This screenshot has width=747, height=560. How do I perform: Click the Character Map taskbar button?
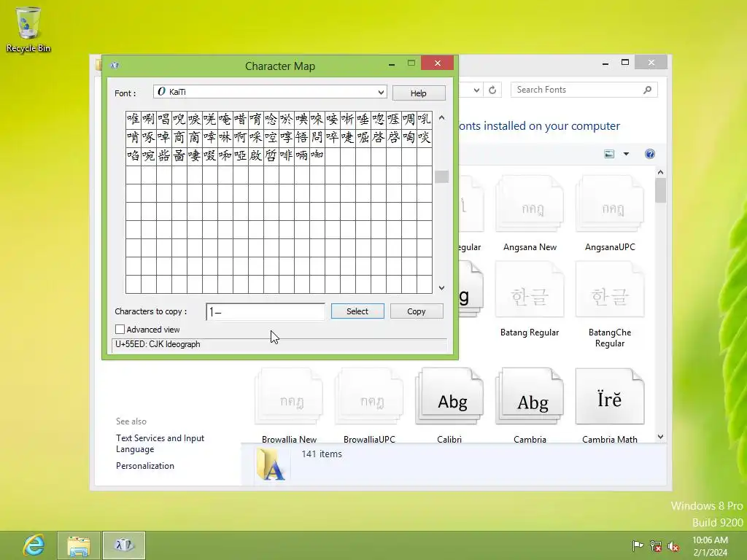(124, 545)
